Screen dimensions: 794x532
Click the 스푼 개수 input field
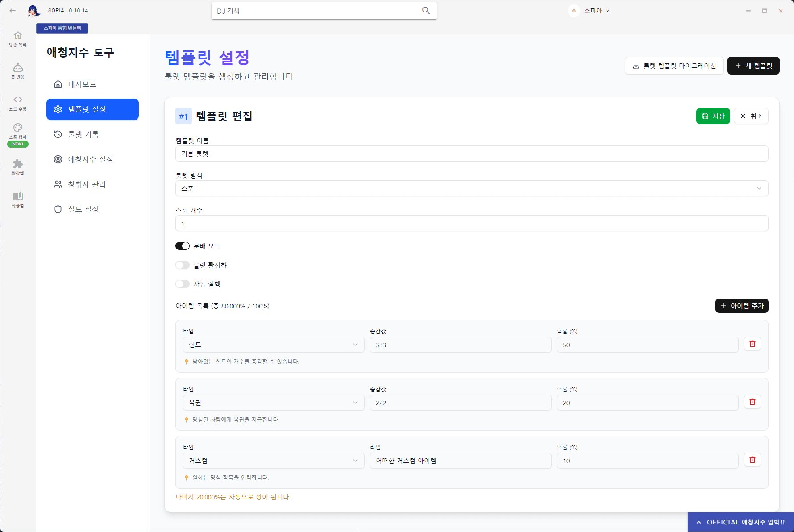[x=471, y=223]
